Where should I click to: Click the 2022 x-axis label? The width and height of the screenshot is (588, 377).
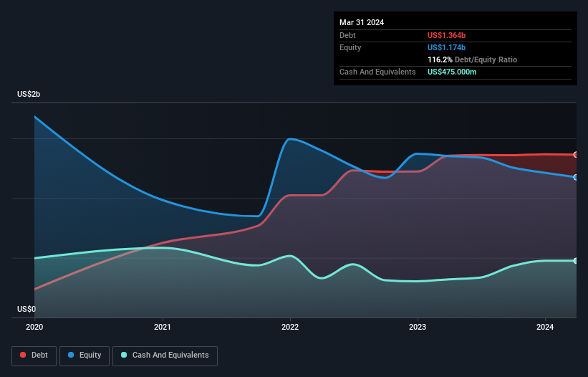click(x=290, y=327)
